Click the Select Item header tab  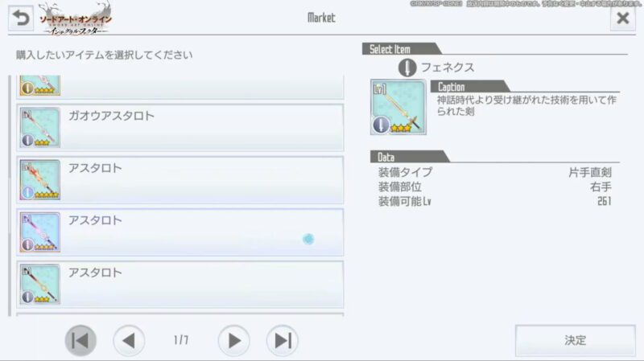(x=401, y=49)
